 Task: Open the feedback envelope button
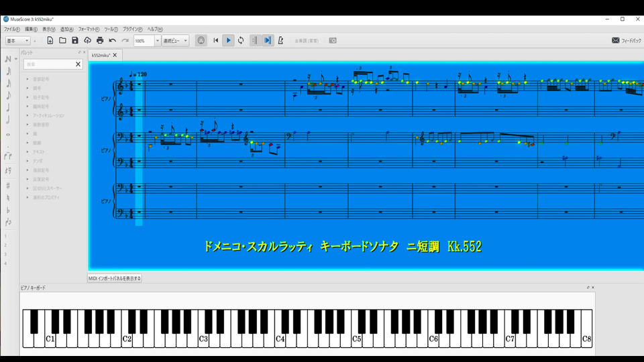point(627,40)
